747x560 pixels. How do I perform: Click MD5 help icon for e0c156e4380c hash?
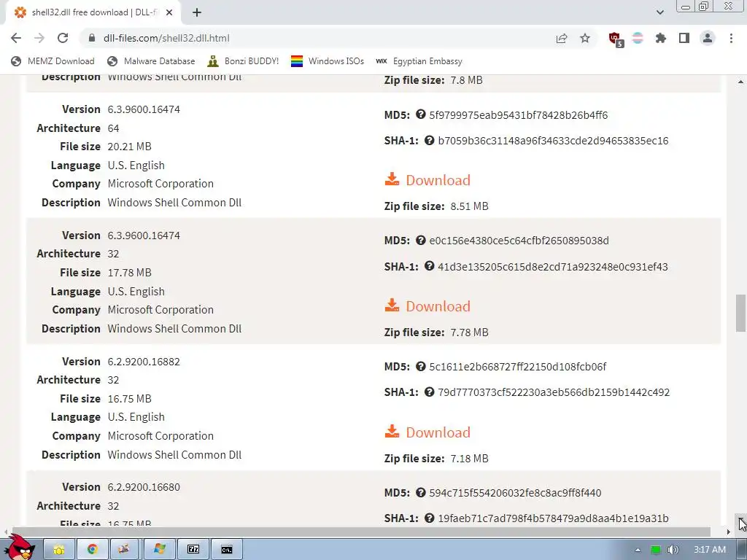(x=420, y=240)
